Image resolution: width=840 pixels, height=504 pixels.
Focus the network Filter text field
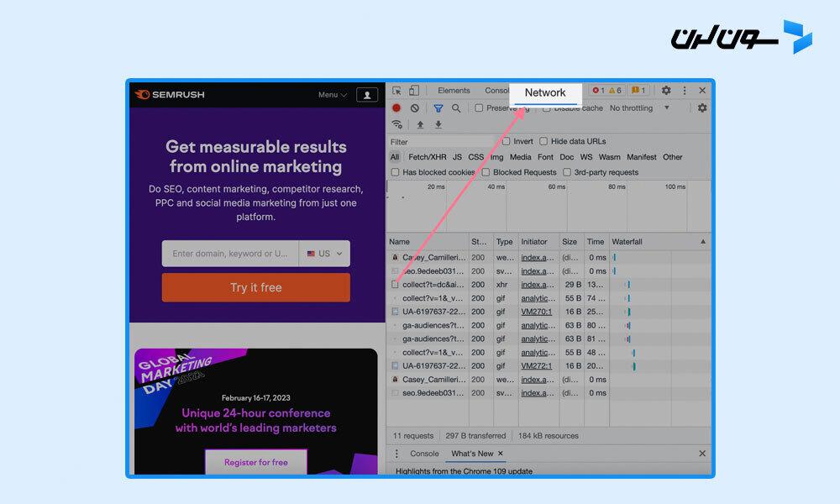pyautogui.click(x=442, y=142)
